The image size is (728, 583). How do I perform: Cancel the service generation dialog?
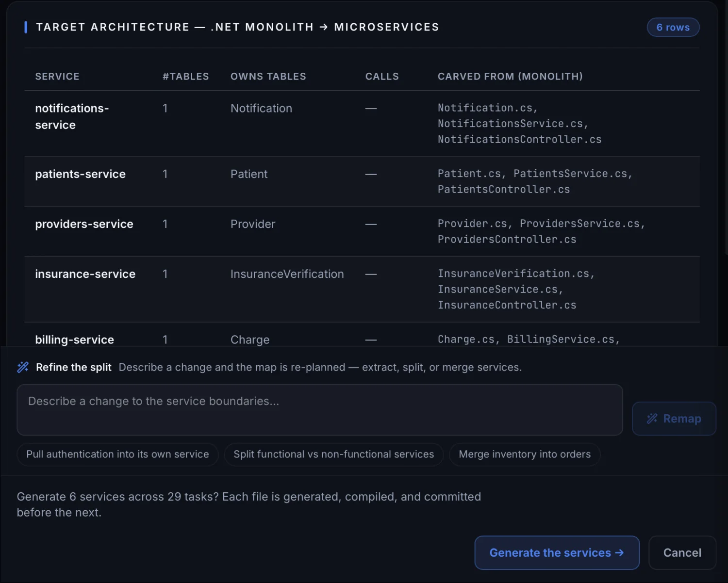[682, 552]
